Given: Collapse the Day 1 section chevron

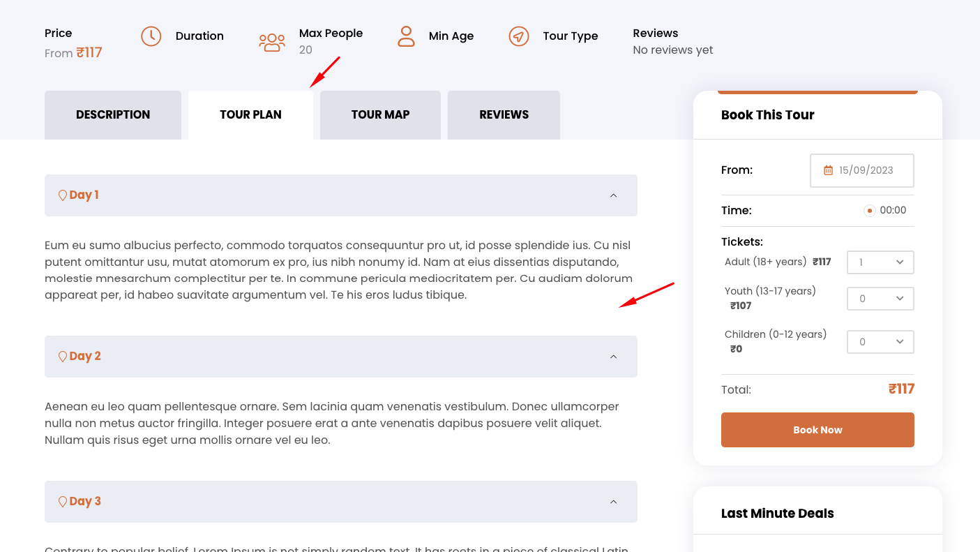Looking at the screenshot, I should pyautogui.click(x=614, y=195).
